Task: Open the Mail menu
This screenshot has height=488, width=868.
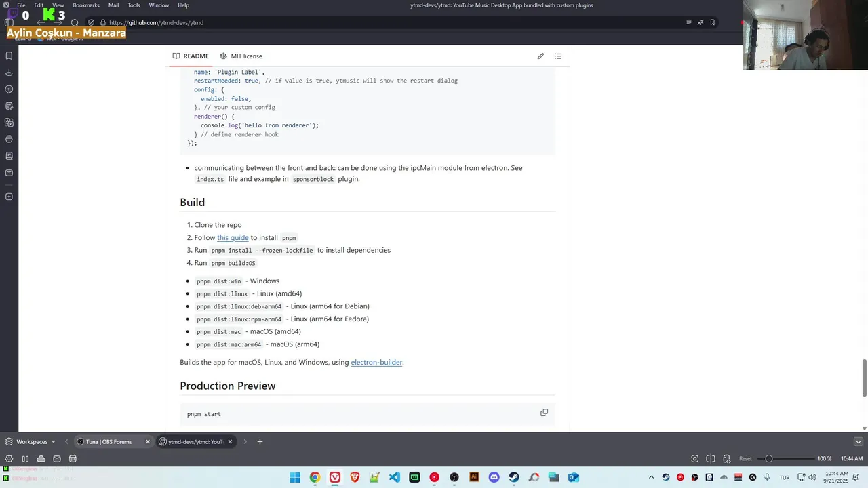Action: (113, 5)
